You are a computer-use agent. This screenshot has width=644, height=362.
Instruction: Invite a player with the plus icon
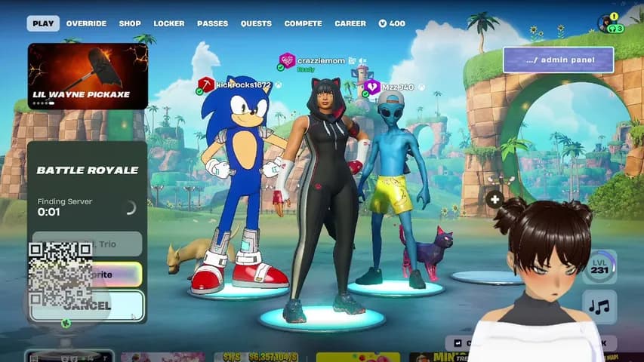[x=495, y=199]
